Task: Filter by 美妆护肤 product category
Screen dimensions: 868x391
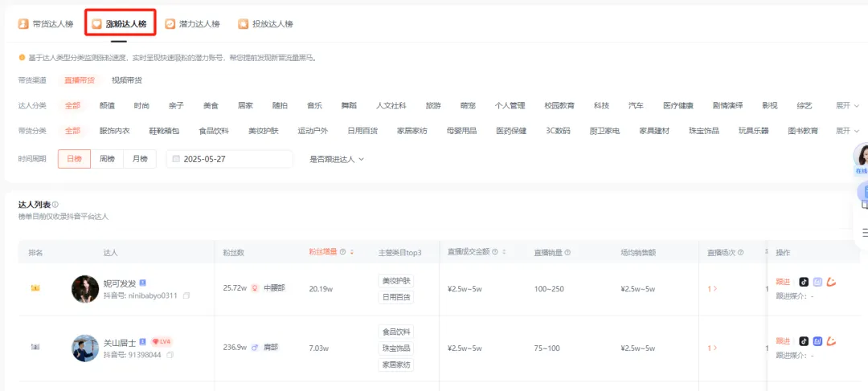Action: pos(263,131)
